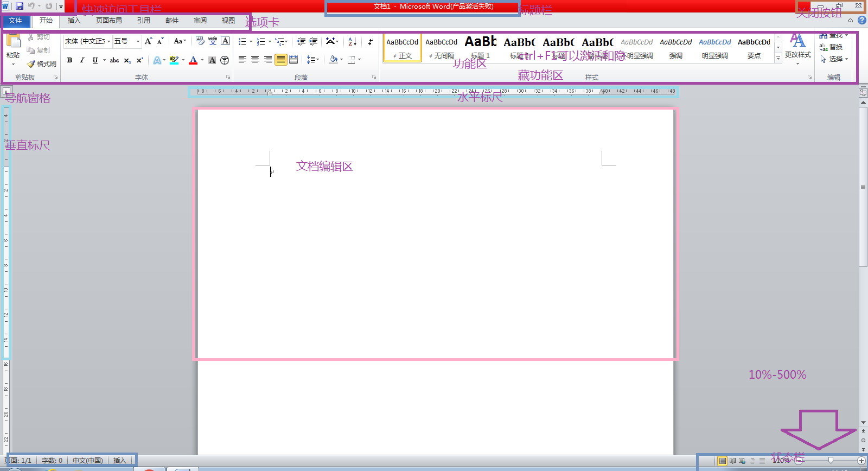Switch to the 页面布局 Page Layout tab
The width and height of the screenshot is (868, 471).
109,21
